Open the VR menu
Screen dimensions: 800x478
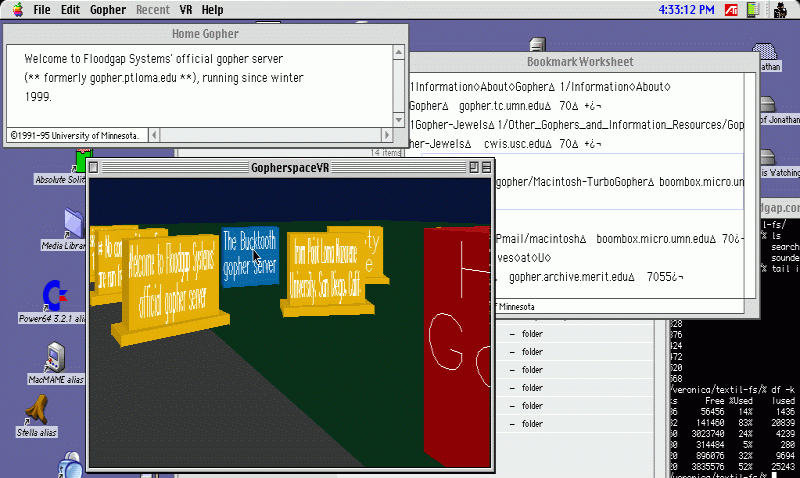185,10
